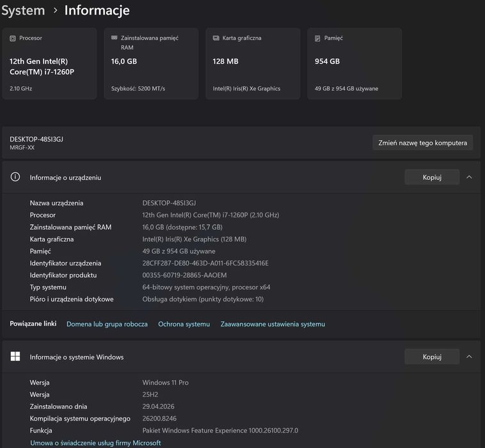Click the Pamięć storage card icon
Image resolution: width=485 pixels, height=448 pixels.
pos(317,38)
